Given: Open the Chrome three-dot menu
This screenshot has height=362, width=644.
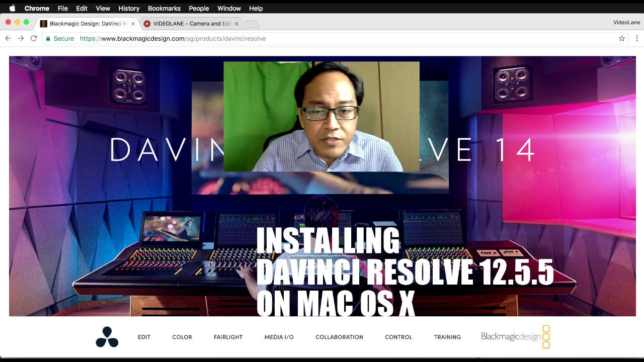Looking at the screenshot, I should [x=636, y=38].
